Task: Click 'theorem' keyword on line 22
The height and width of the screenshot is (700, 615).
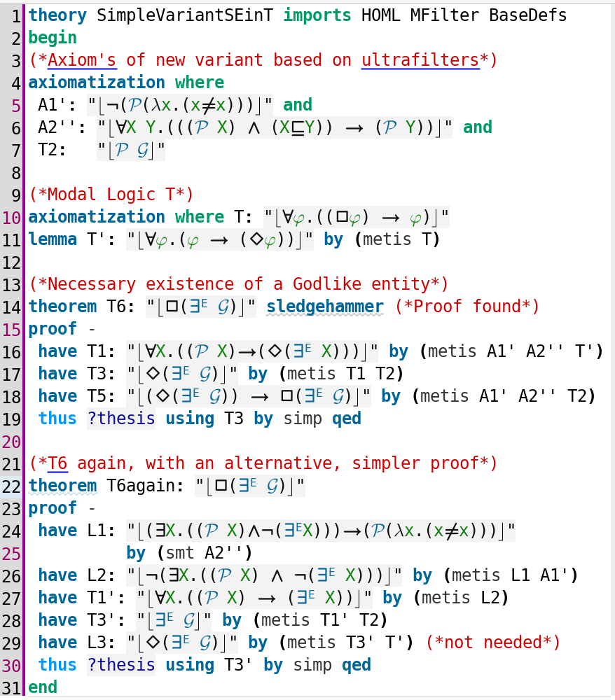Action: point(62,486)
